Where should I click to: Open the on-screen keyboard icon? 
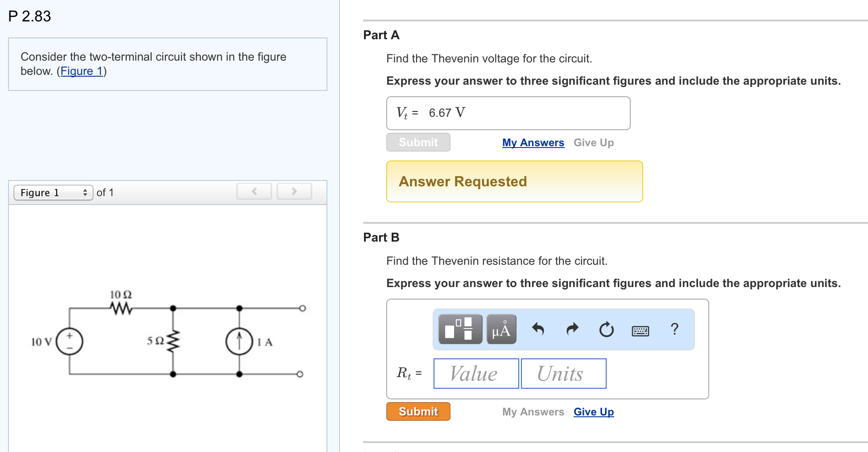641,330
